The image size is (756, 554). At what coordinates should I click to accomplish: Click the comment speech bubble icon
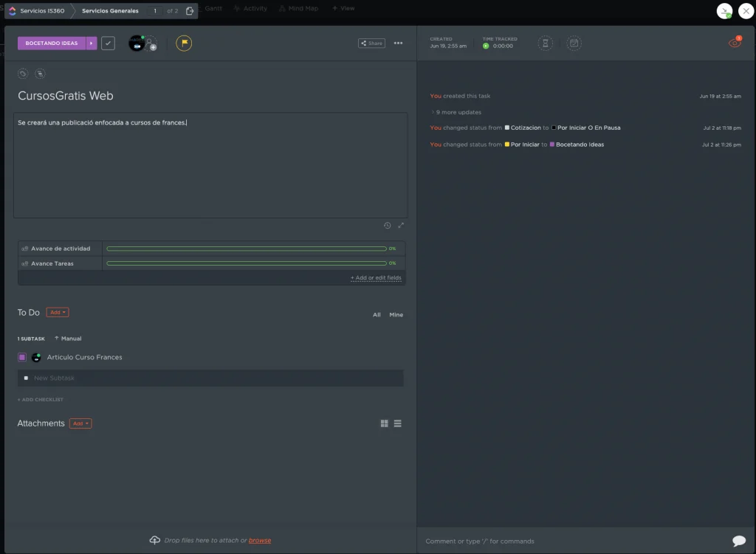(738, 541)
